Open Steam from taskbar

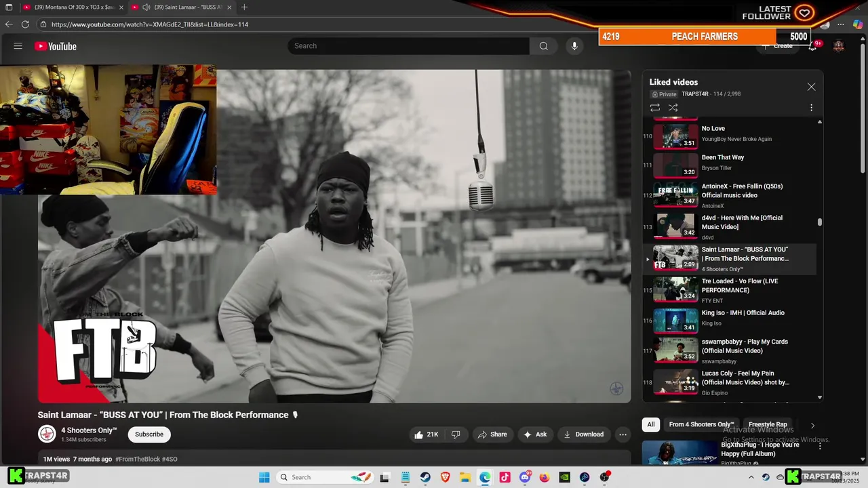425,477
